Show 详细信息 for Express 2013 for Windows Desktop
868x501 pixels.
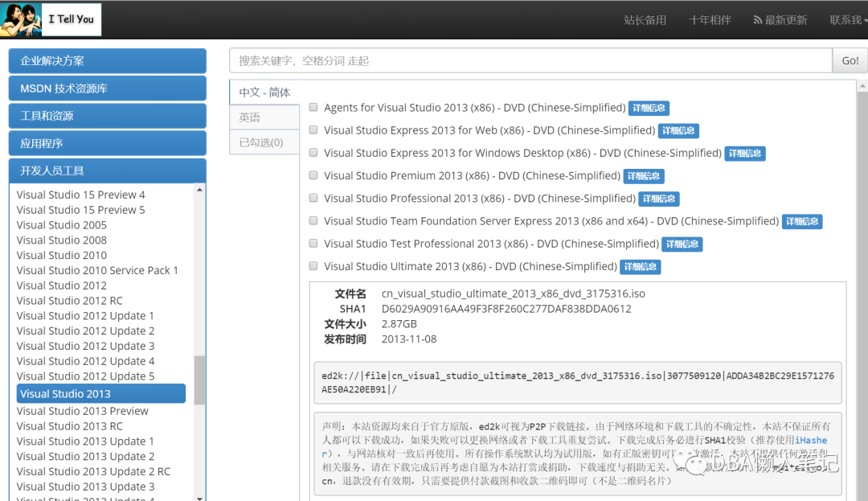point(745,154)
